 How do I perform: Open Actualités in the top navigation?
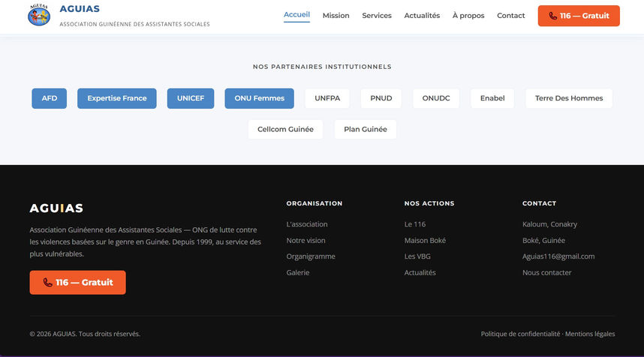click(x=422, y=16)
